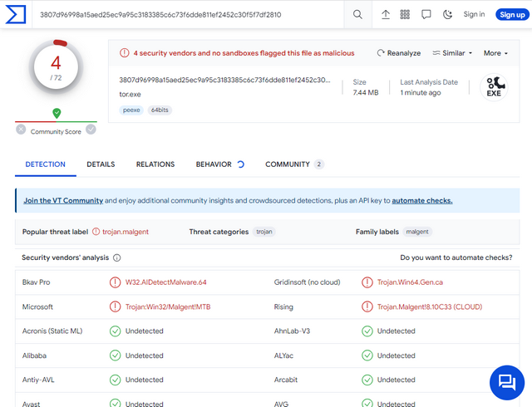
Task: Click the Sign in link
Action: (x=474, y=14)
